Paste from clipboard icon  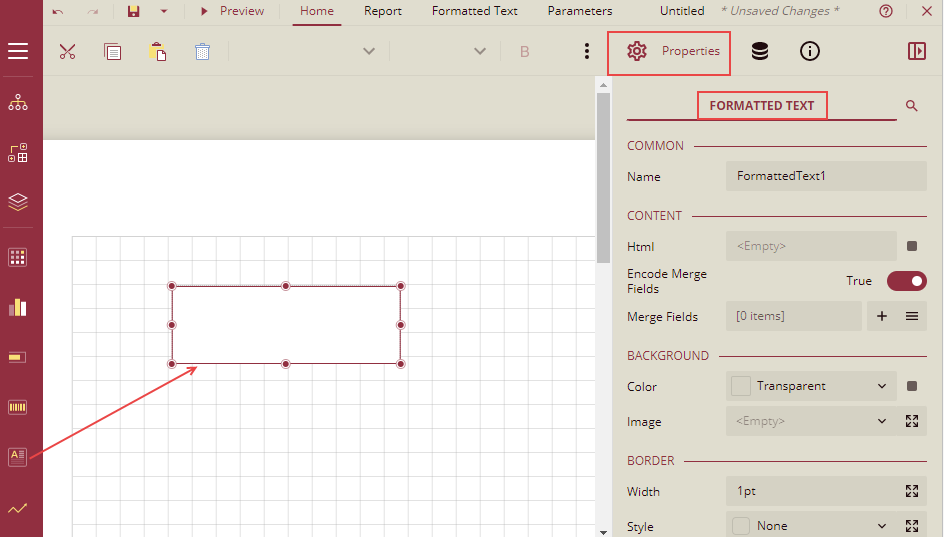[158, 51]
